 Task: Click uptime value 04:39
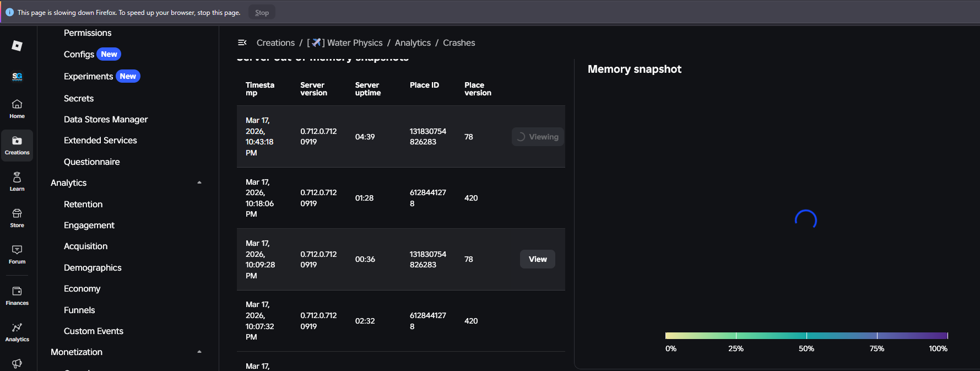click(x=365, y=137)
